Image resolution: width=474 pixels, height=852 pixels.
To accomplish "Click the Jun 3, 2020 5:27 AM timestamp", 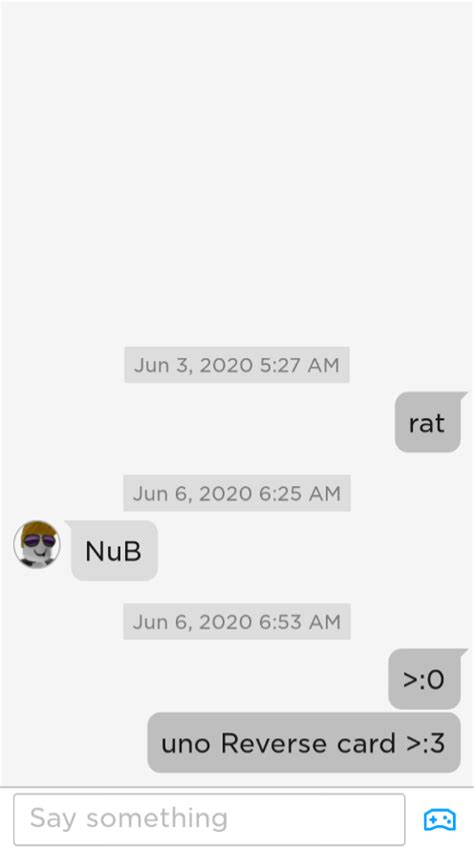I will tap(237, 365).
